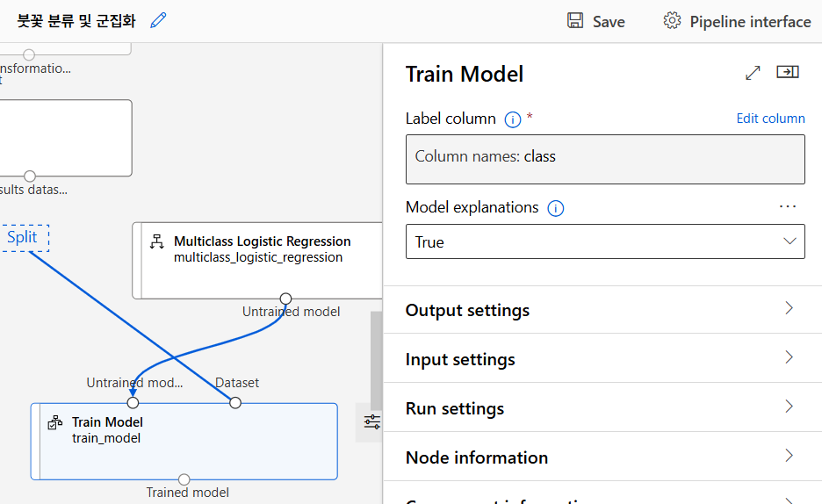Image resolution: width=822 pixels, height=504 pixels.
Task: Expand the Run settings section
Action: click(602, 407)
